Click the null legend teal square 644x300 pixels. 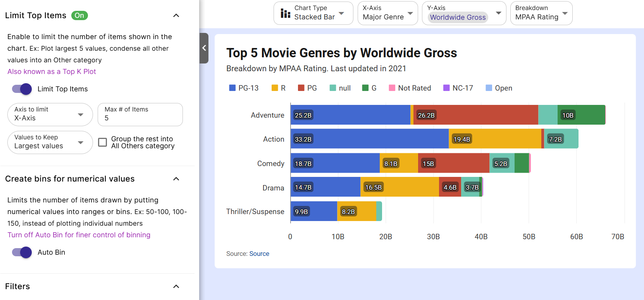click(333, 88)
